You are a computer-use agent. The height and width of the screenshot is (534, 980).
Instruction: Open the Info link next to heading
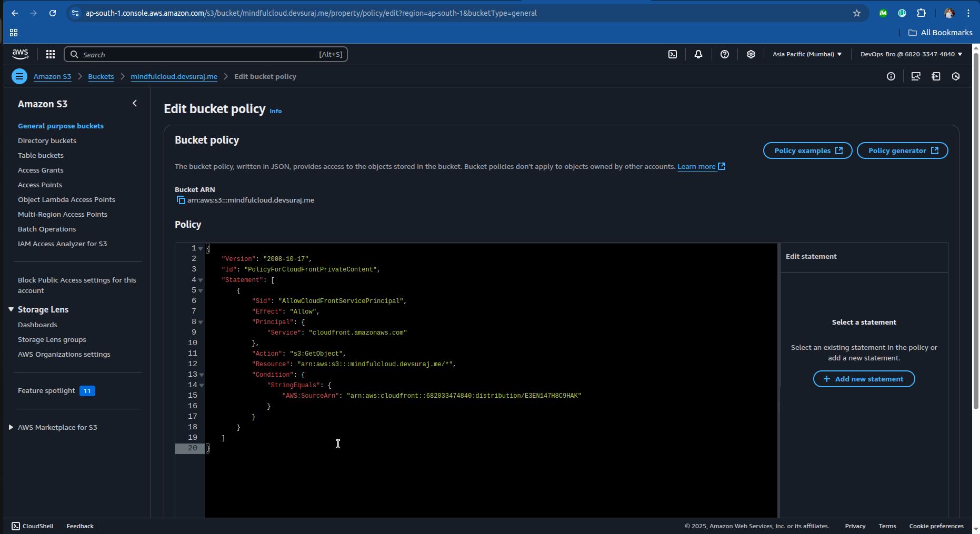[276, 111]
